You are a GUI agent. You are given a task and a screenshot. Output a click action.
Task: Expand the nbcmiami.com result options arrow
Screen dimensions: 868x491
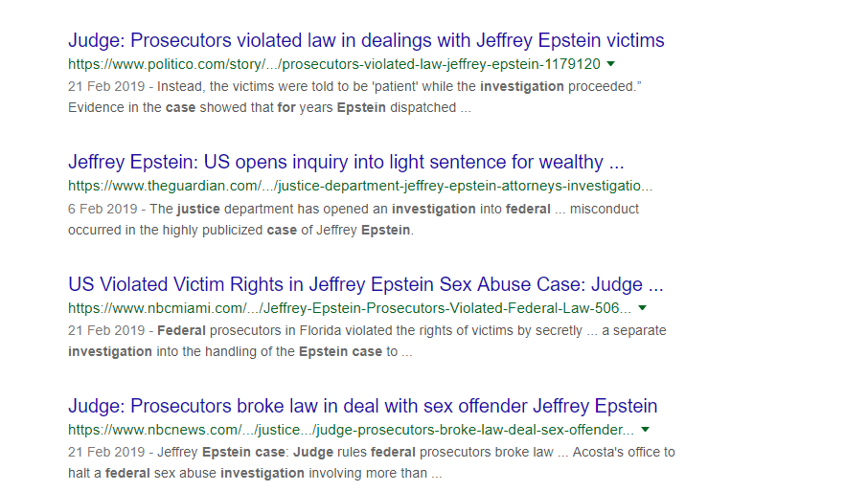pos(642,308)
